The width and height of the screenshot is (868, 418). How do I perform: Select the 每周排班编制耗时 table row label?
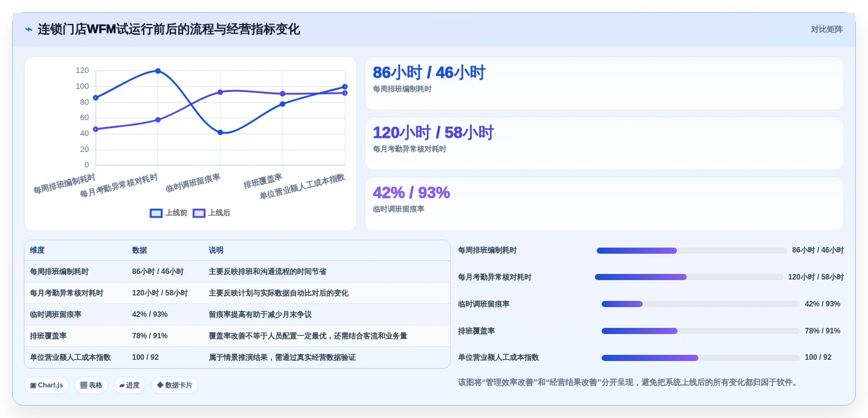[x=59, y=272]
